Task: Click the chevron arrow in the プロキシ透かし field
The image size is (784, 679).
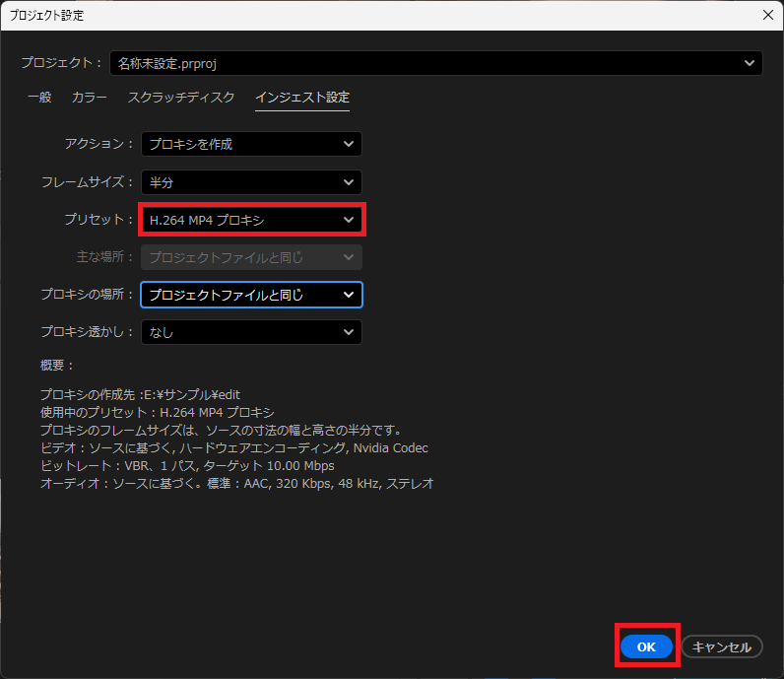Action: point(349,332)
